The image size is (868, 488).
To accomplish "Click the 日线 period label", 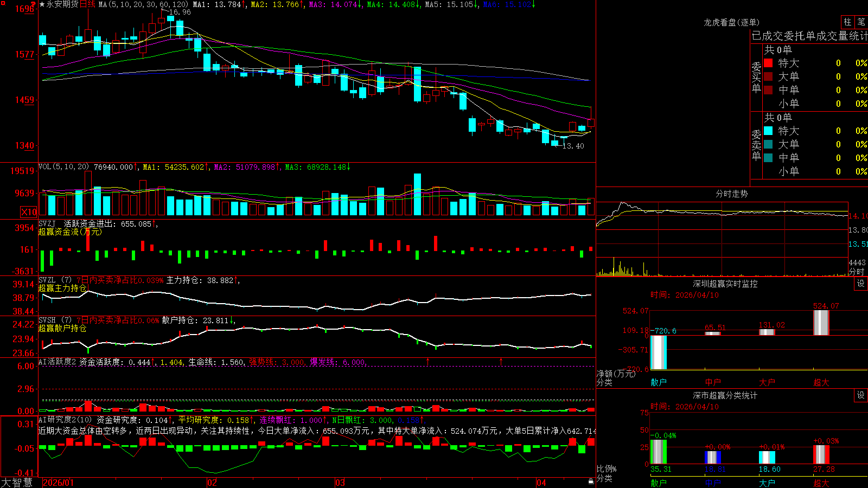I will [x=87, y=4].
